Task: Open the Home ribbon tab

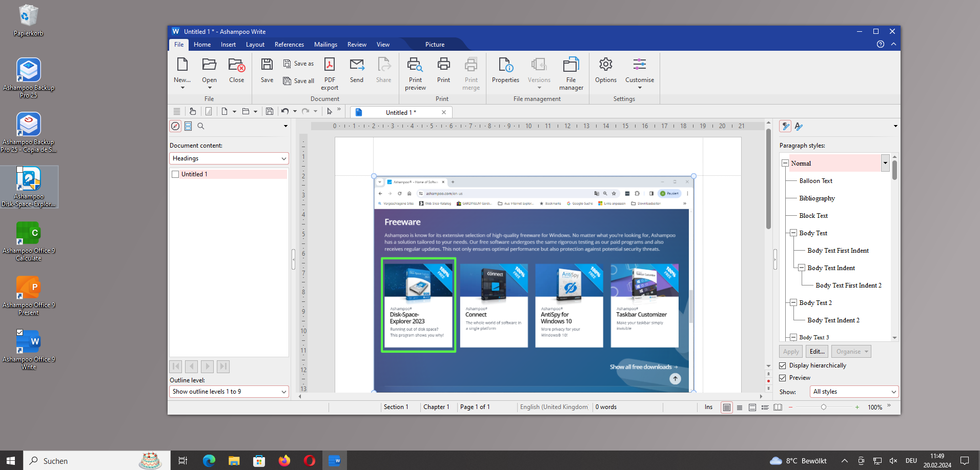Action: [x=202, y=45]
